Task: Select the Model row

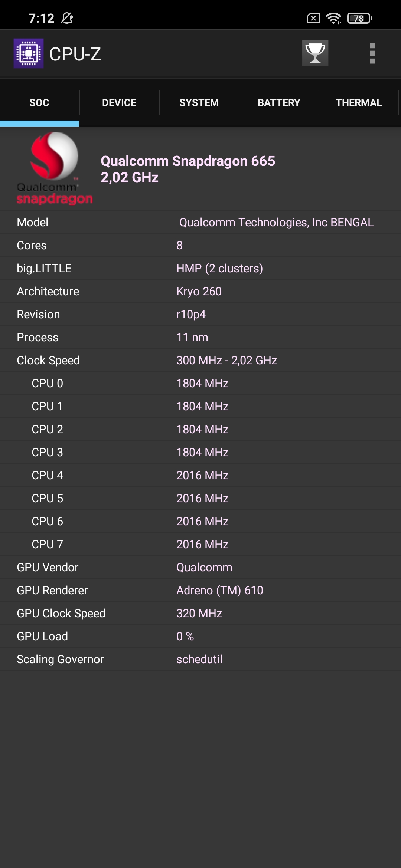Action: pyautogui.click(x=200, y=222)
